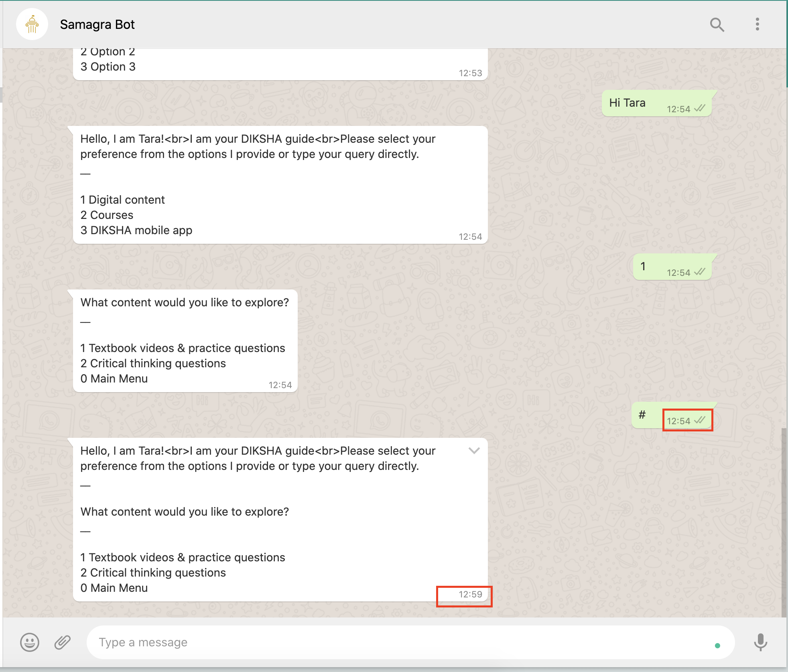Select the chat title Samagra Bot

pos(97,24)
